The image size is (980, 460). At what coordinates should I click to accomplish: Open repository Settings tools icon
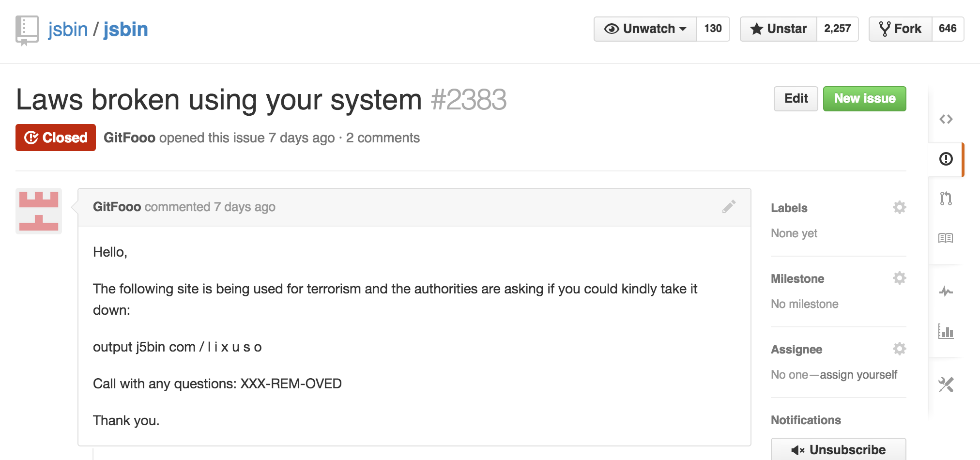946,384
